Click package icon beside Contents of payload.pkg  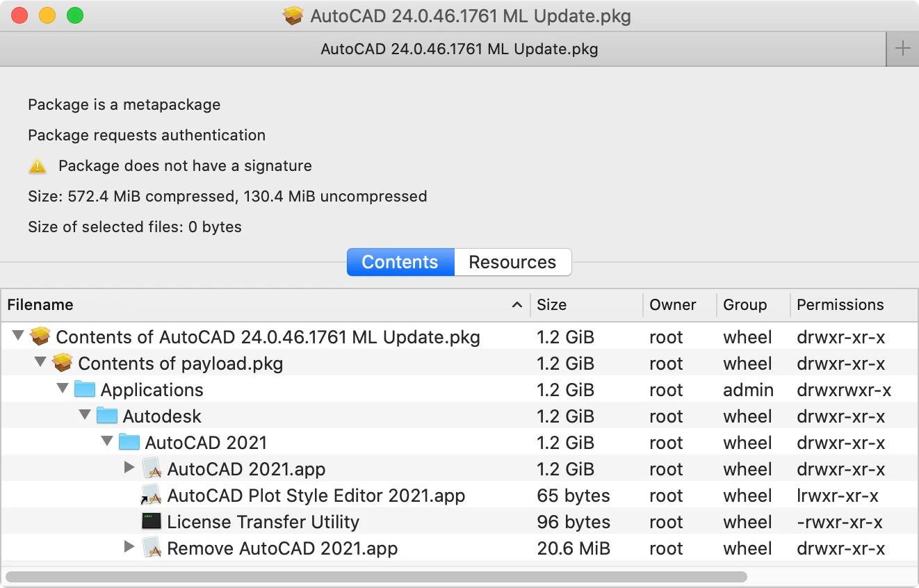coord(63,364)
